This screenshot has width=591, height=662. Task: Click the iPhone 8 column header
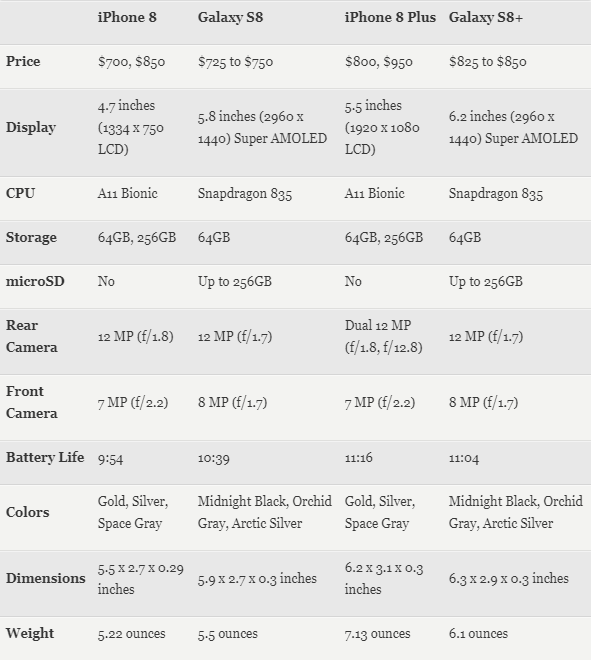(127, 17)
